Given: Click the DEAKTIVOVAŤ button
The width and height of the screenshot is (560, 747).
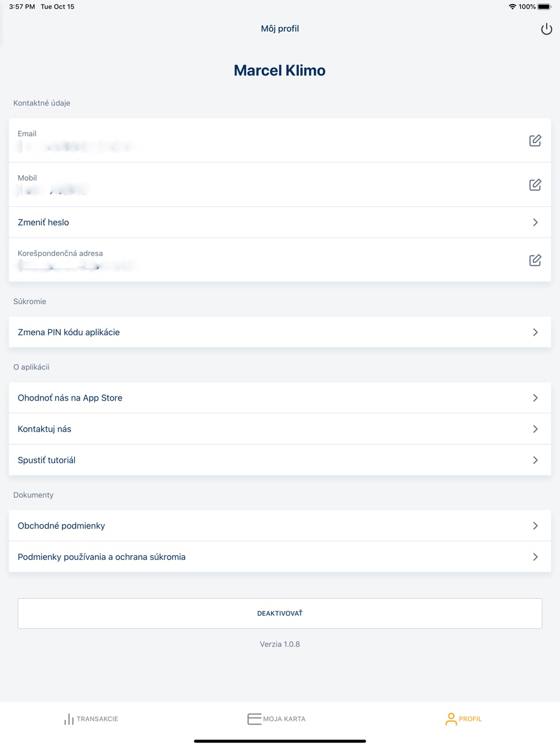Looking at the screenshot, I should pyautogui.click(x=280, y=613).
